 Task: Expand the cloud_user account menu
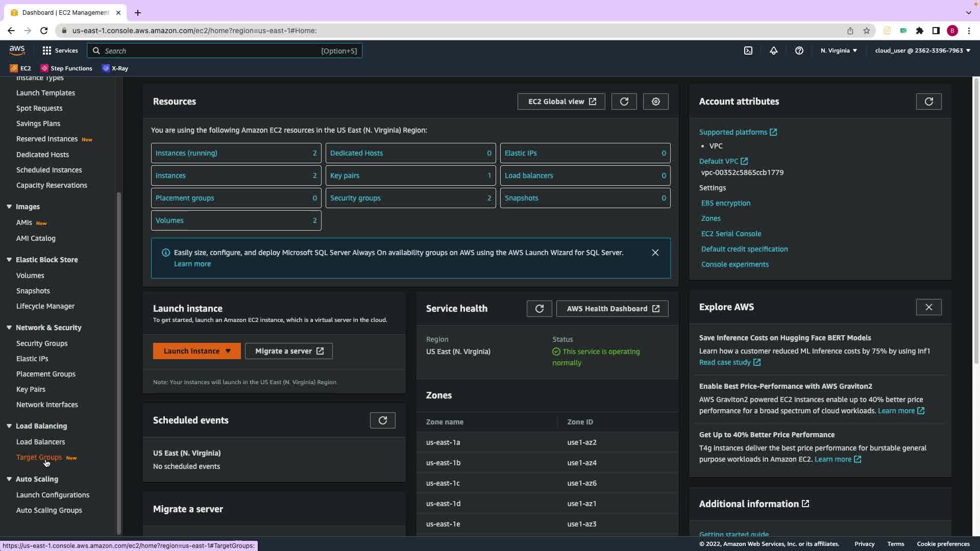pyautogui.click(x=922, y=51)
